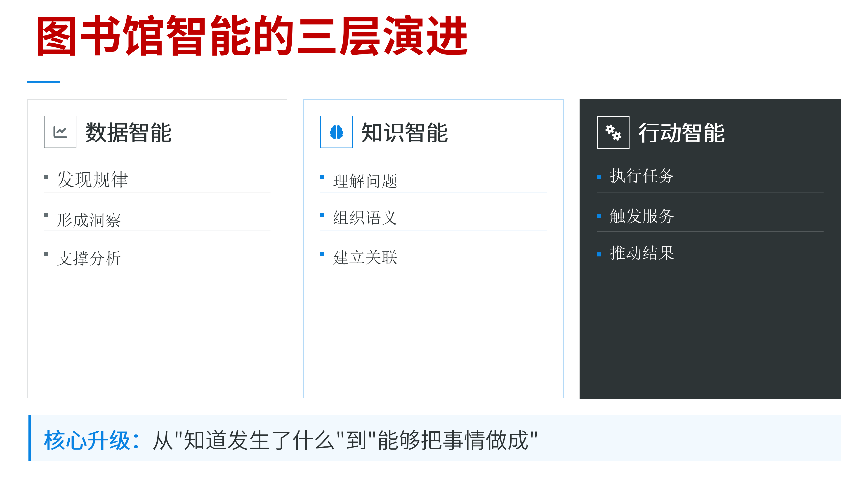This screenshot has width=868, height=488.
Task: Select the bullet text 触发服务
Action: coord(642,216)
